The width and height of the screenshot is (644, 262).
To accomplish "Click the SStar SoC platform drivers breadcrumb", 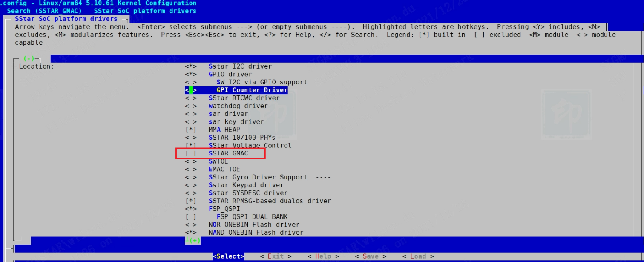I will [145, 11].
